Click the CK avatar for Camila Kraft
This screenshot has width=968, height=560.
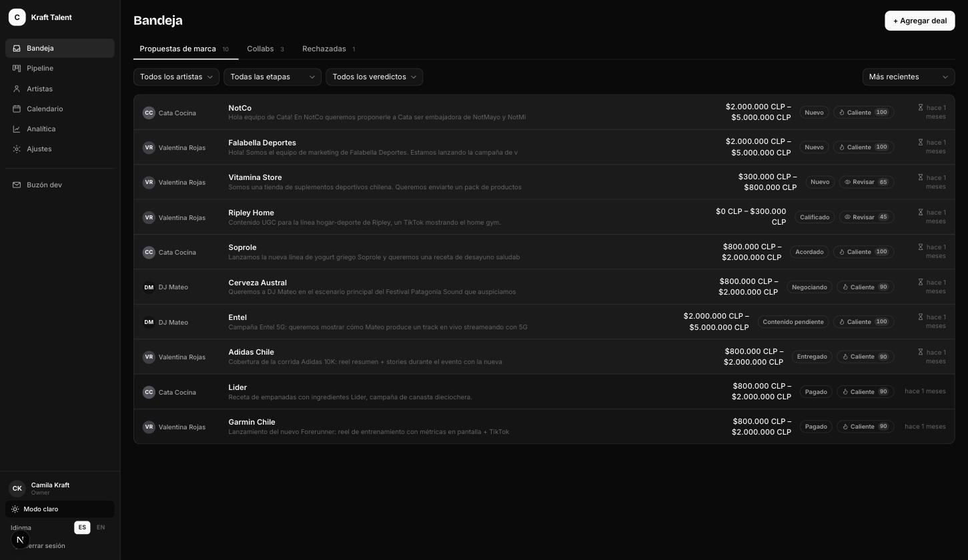(x=17, y=488)
